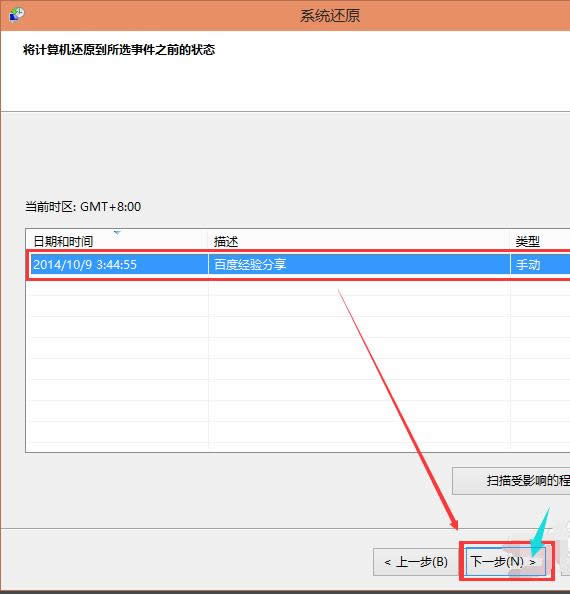
Task: Select the 百度经验分享 description cell
Action: (x=250, y=264)
